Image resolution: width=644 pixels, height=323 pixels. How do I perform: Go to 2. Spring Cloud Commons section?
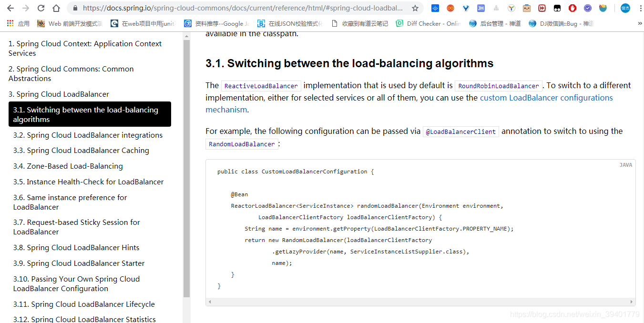pyautogui.click(x=71, y=73)
